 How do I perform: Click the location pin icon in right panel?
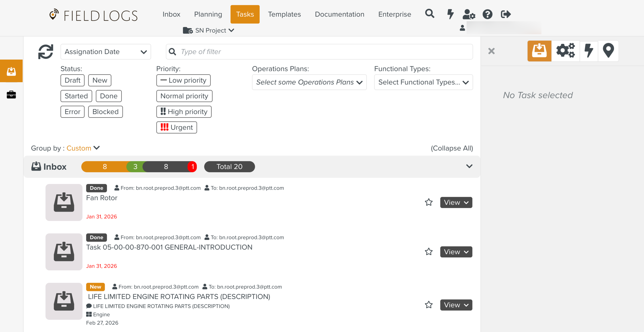pyautogui.click(x=608, y=50)
